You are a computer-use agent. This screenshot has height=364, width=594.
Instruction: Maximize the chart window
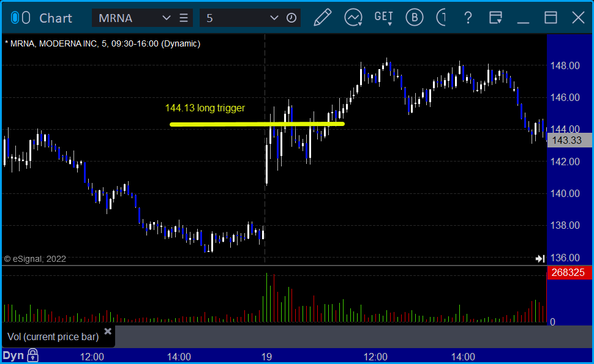(x=551, y=18)
